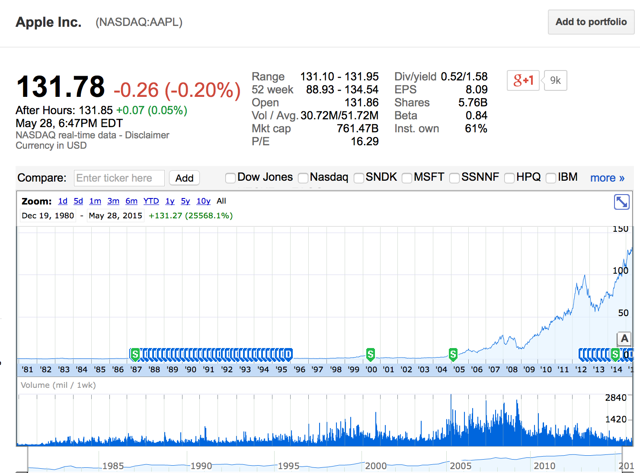This screenshot has width=640, height=473.
Task: Click the Mkt cap value 761.47B
Action: pos(358,129)
